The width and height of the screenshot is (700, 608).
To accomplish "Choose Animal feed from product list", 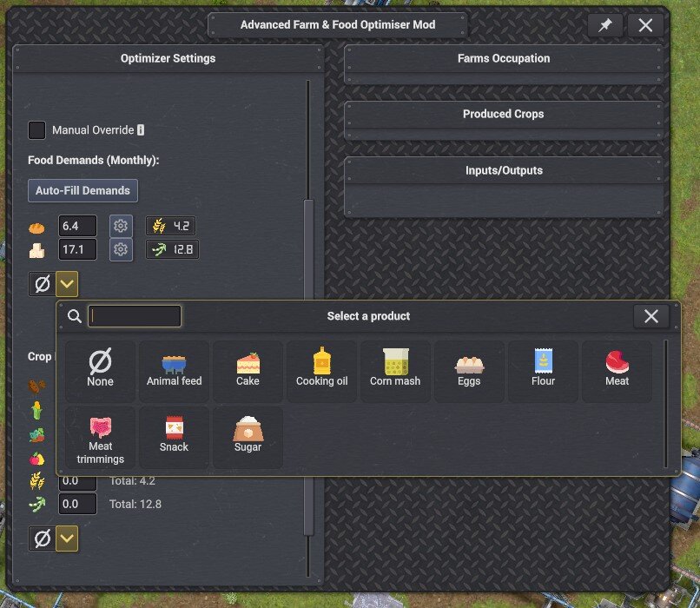I will point(174,372).
